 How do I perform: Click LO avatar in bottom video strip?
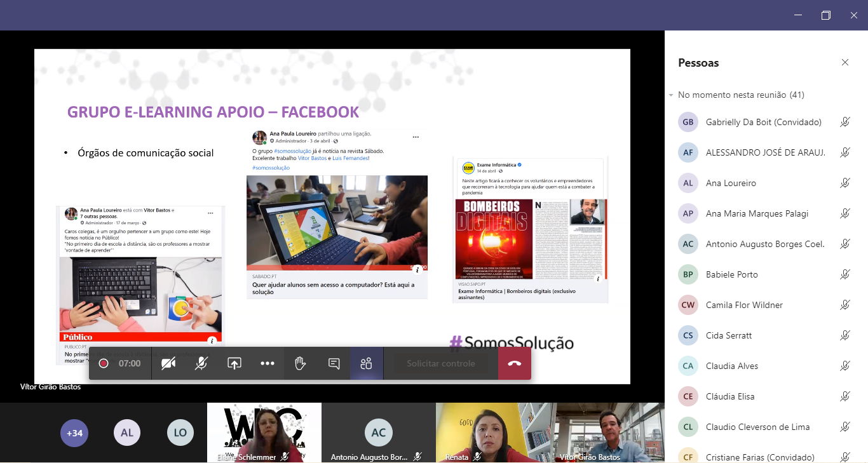tap(180, 433)
